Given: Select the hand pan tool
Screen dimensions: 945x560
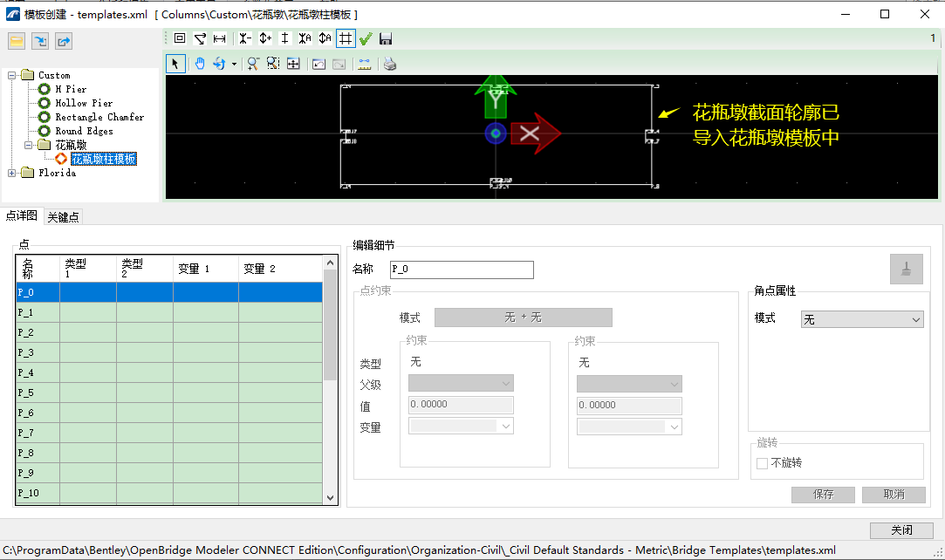Looking at the screenshot, I should (x=200, y=63).
